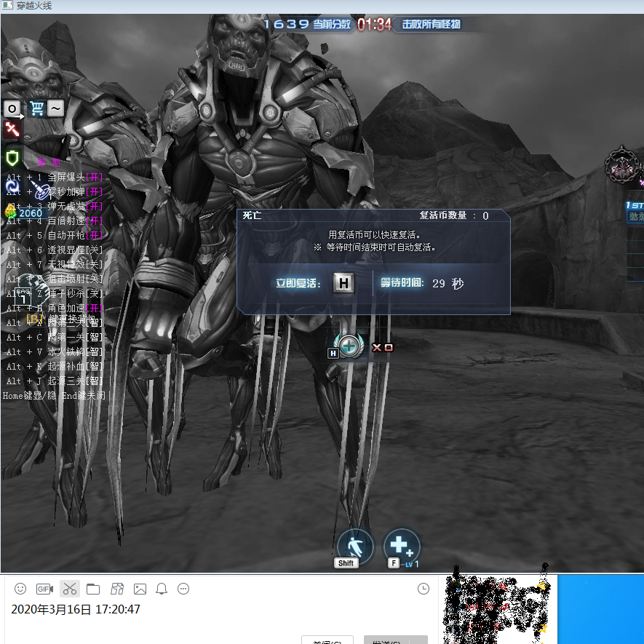Open the send-file folder icon
The height and width of the screenshot is (644, 644).
point(93,589)
